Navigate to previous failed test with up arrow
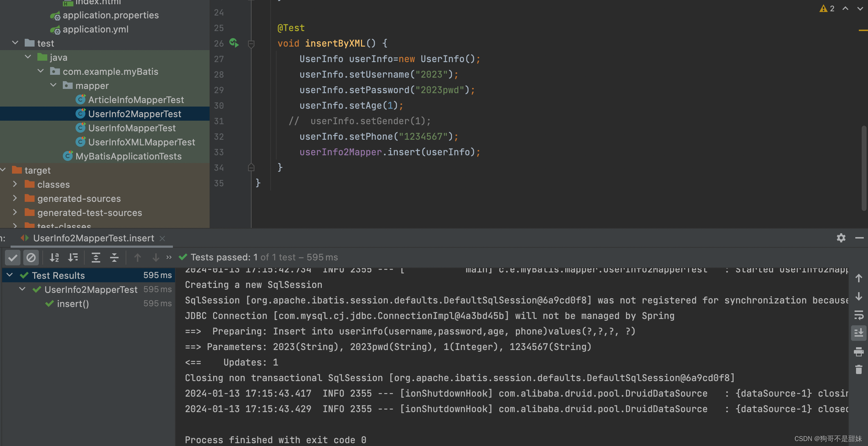The image size is (868, 446). [138, 257]
